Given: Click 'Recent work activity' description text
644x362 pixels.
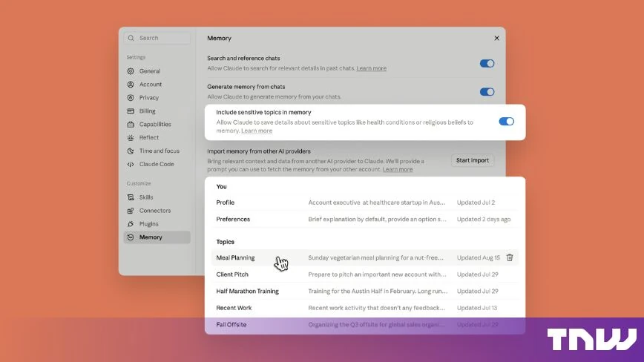Looking at the screenshot, I should [x=377, y=308].
